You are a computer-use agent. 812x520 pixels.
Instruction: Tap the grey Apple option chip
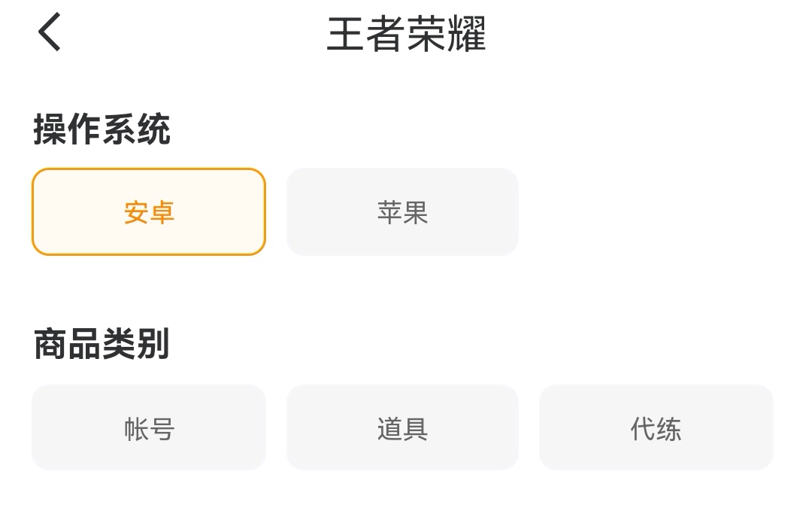[x=402, y=212]
